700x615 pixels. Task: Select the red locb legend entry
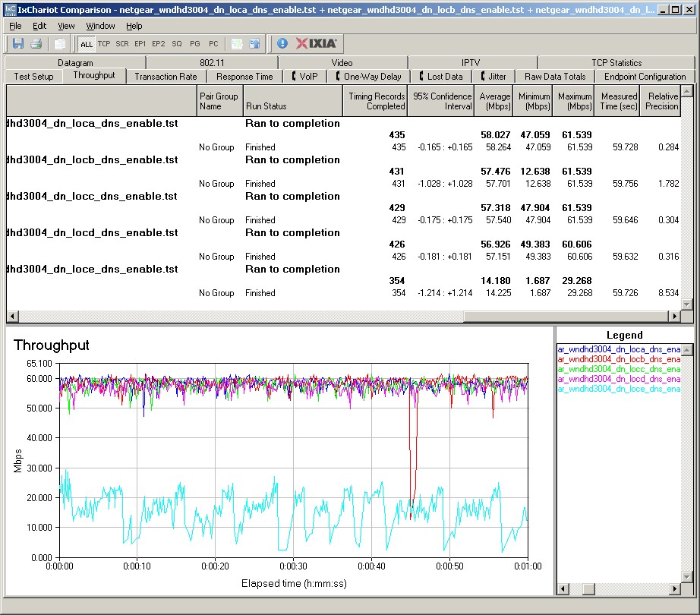pyautogui.click(x=619, y=359)
